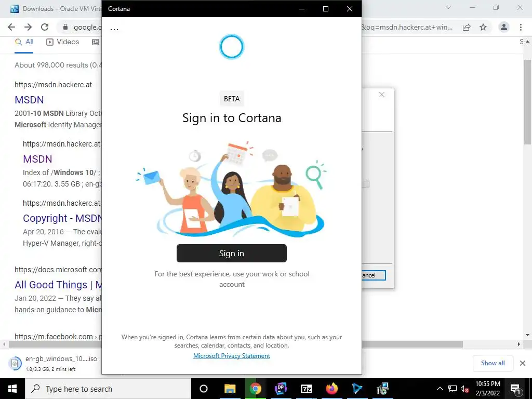Click the padlock site info icon

click(x=65, y=27)
